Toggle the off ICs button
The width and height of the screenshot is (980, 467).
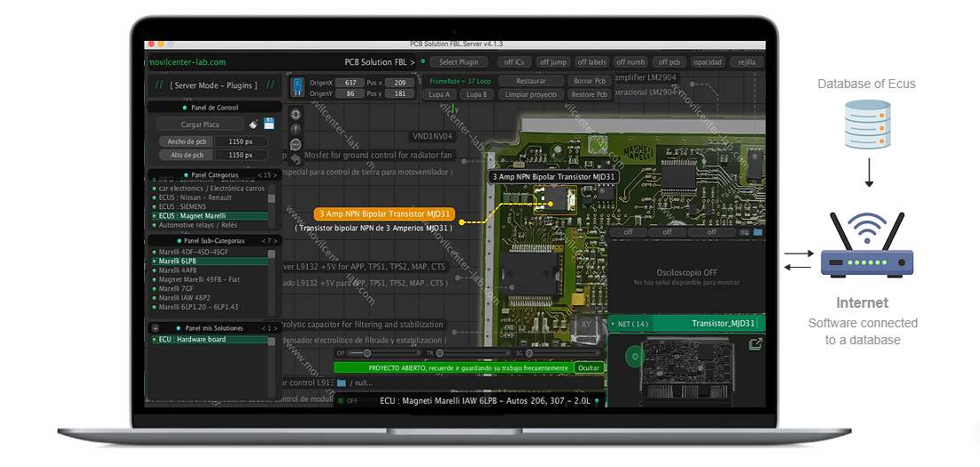tap(514, 62)
